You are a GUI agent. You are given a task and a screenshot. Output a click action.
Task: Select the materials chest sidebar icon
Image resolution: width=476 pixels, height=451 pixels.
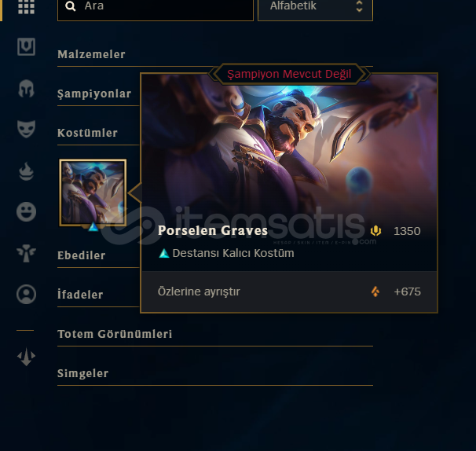coord(26,47)
